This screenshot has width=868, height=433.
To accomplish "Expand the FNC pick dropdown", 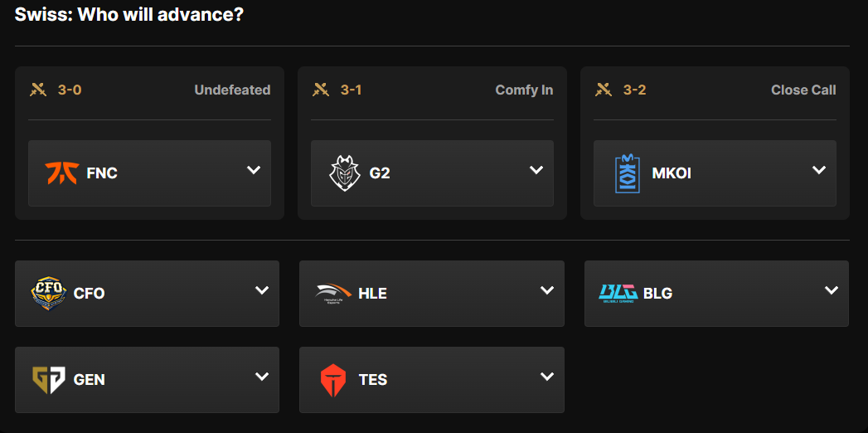I will pyautogui.click(x=254, y=170).
